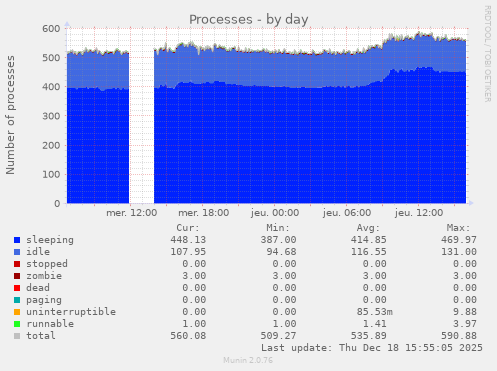Viewport: 497px width, 371px height.
Task: Click idle minimum value 94.68
Action: pos(281,252)
